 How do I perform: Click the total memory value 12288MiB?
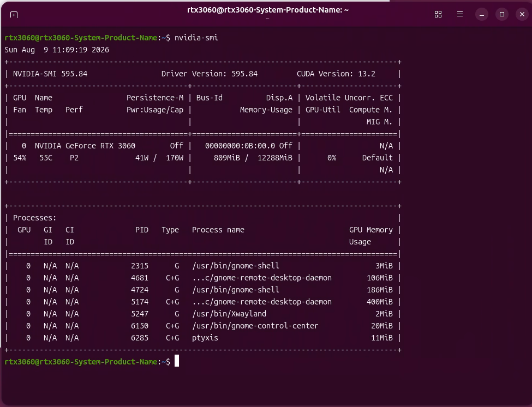coord(275,158)
